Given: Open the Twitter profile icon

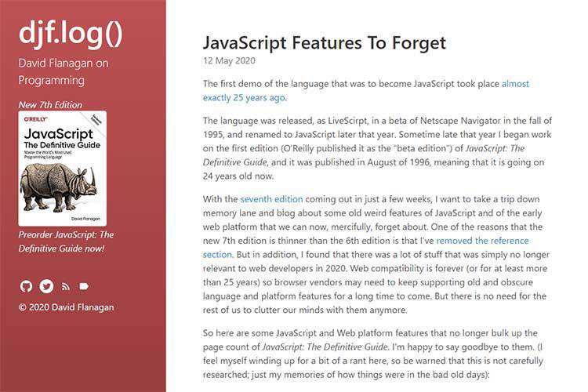Looking at the screenshot, I should pyautogui.click(x=46, y=286).
